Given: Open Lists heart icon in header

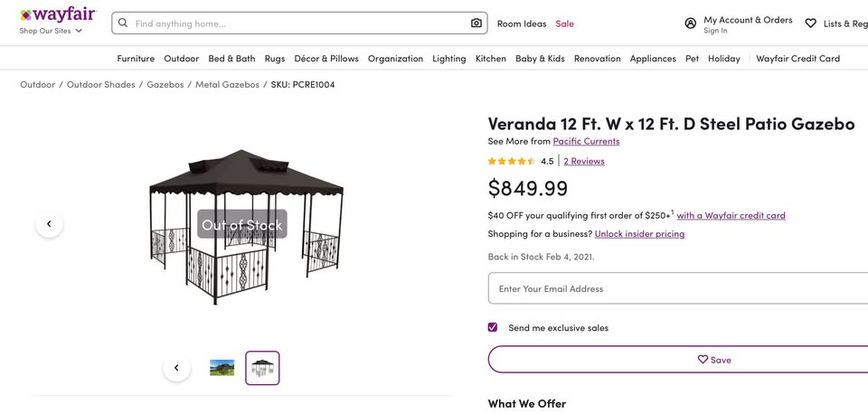Looking at the screenshot, I should click(810, 24).
